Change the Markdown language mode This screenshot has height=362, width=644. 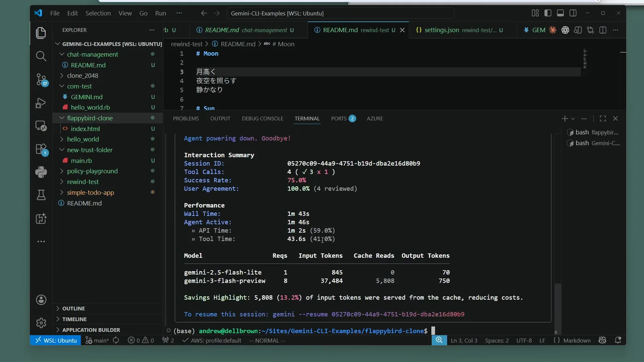tap(576, 340)
